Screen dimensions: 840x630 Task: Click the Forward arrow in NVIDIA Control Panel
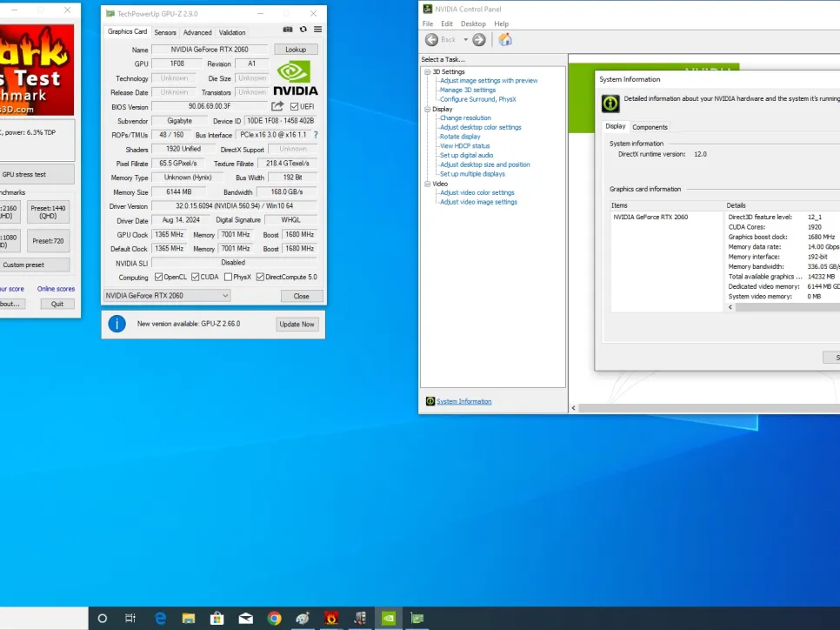point(479,40)
